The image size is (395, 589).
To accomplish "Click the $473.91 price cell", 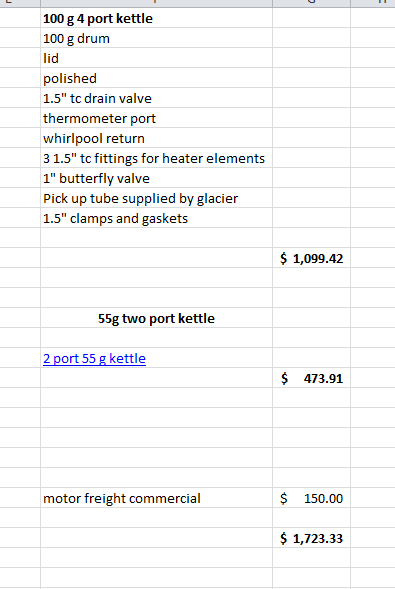I will click(311, 378).
